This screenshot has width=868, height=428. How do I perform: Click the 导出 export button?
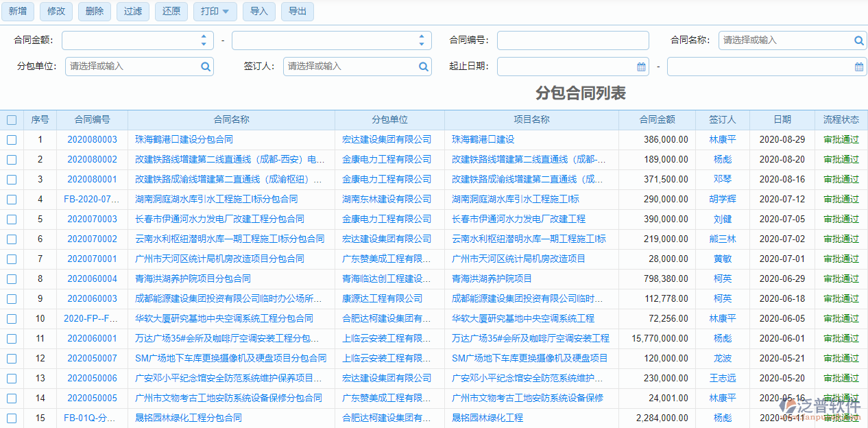tap(297, 11)
